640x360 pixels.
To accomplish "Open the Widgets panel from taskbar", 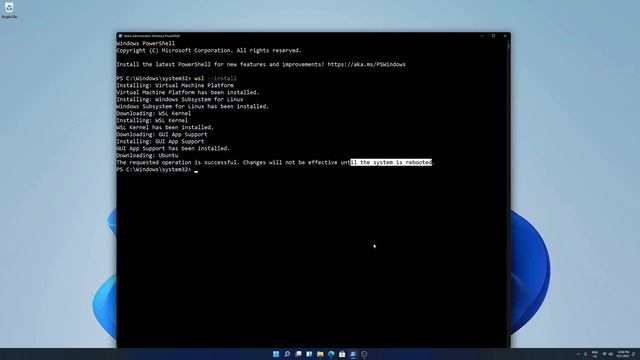I will point(309,354).
